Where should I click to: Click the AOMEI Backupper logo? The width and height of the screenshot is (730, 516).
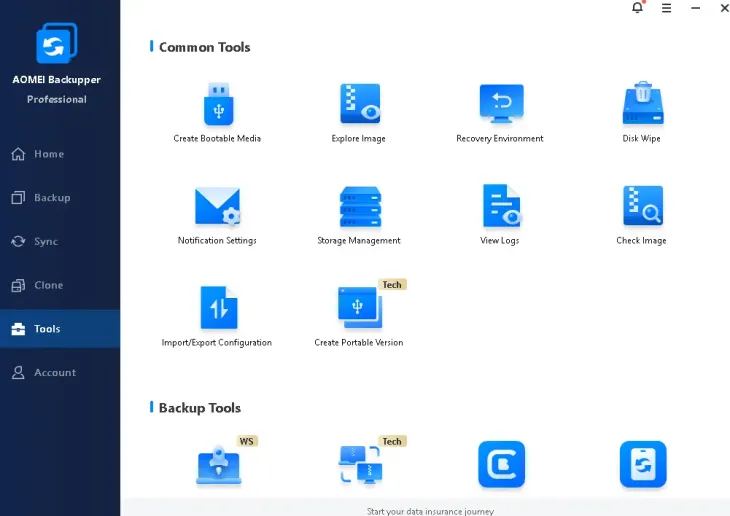click(56, 44)
